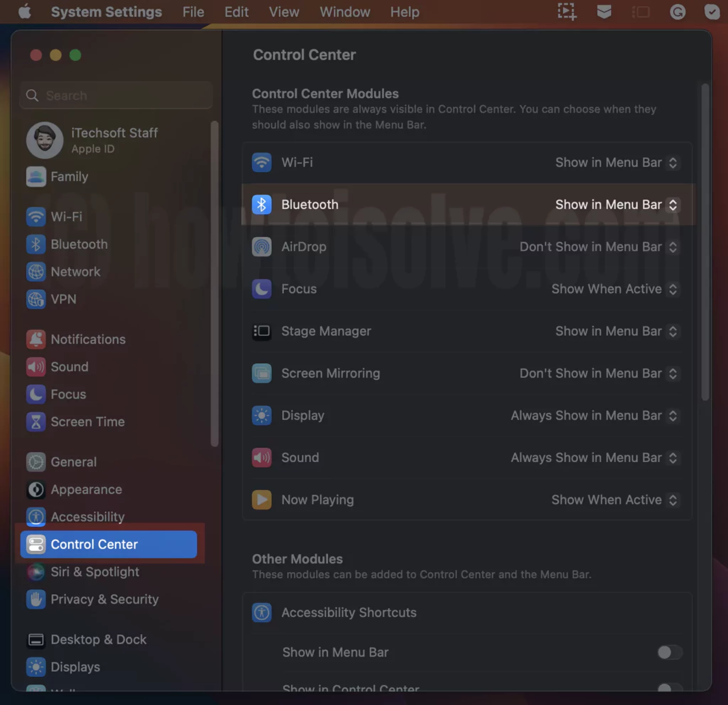728x705 pixels.
Task: Select Control Center in sidebar
Action: [108, 544]
